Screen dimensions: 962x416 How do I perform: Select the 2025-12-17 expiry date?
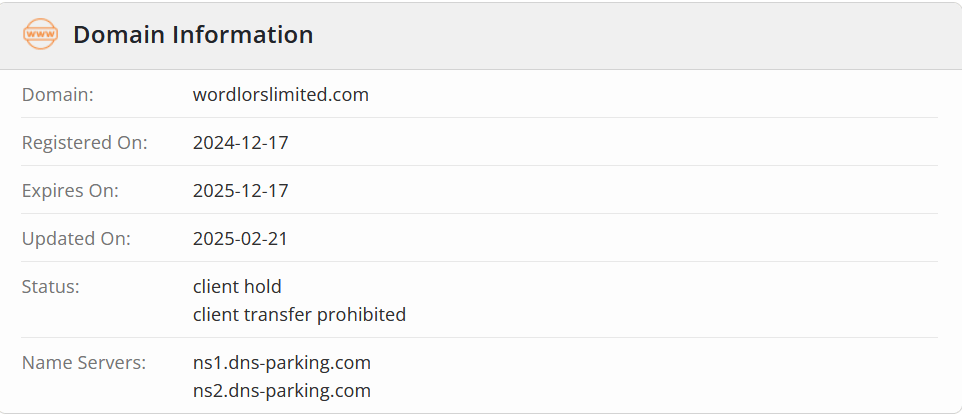pyautogui.click(x=240, y=190)
